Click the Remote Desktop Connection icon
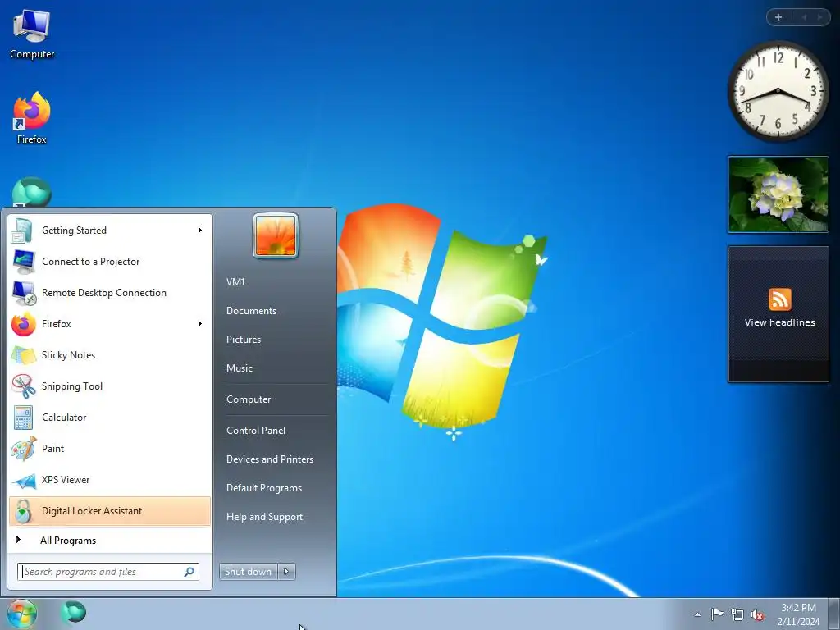This screenshot has height=630, width=840. (x=23, y=293)
